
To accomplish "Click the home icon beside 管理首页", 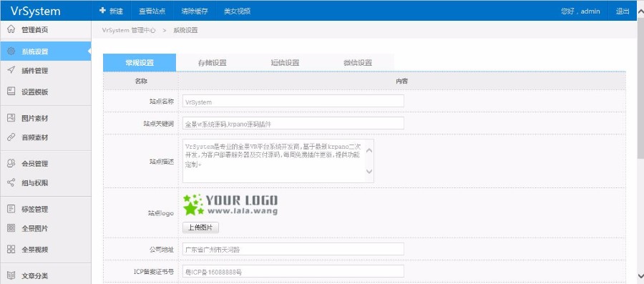I will 11,29.
